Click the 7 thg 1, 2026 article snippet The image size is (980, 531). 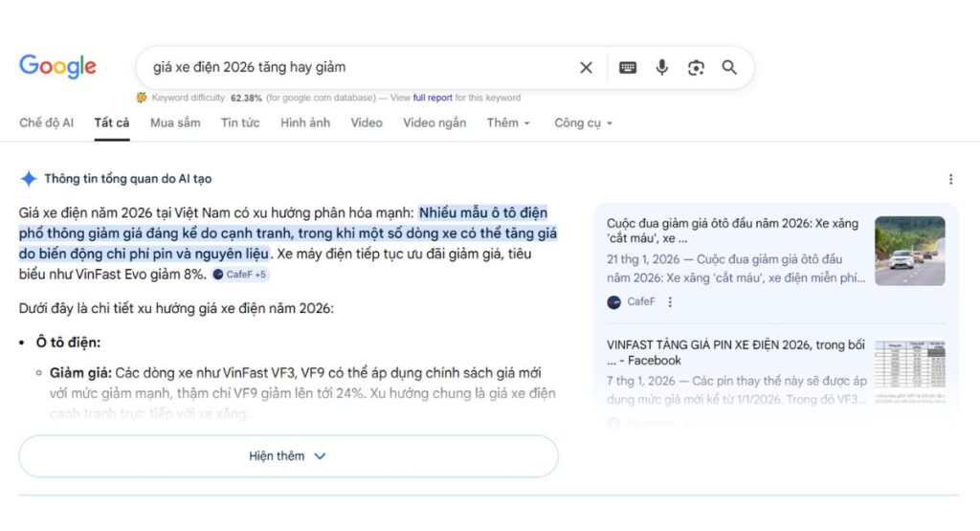tap(737, 389)
